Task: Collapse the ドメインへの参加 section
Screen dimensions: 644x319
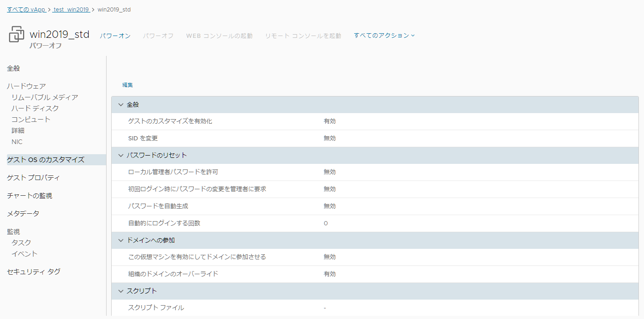Action: click(x=121, y=240)
